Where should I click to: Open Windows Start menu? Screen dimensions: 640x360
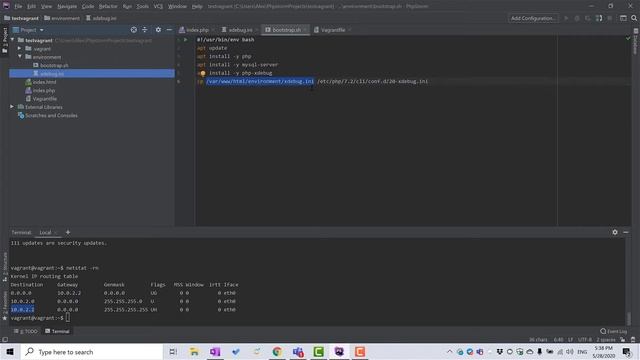coord(10,351)
